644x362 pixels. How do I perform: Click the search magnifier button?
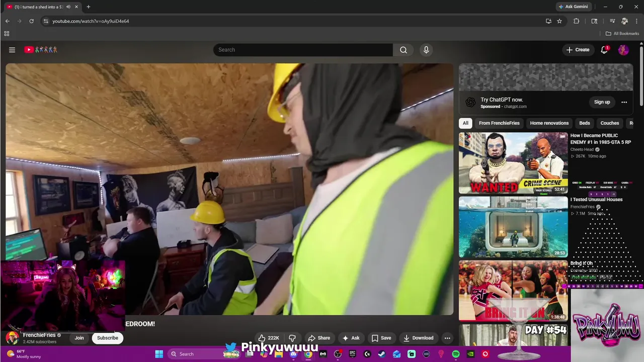point(404,50)
